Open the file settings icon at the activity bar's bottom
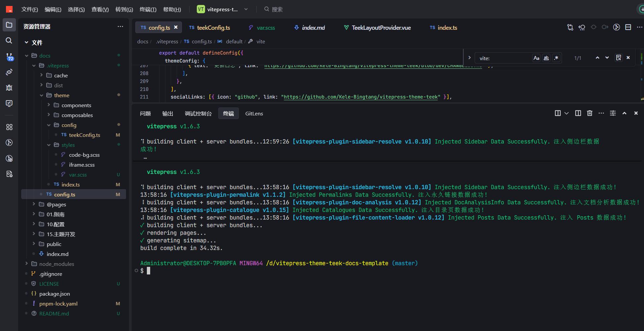The height and width of the screenshot is (331, 644). 9,174
